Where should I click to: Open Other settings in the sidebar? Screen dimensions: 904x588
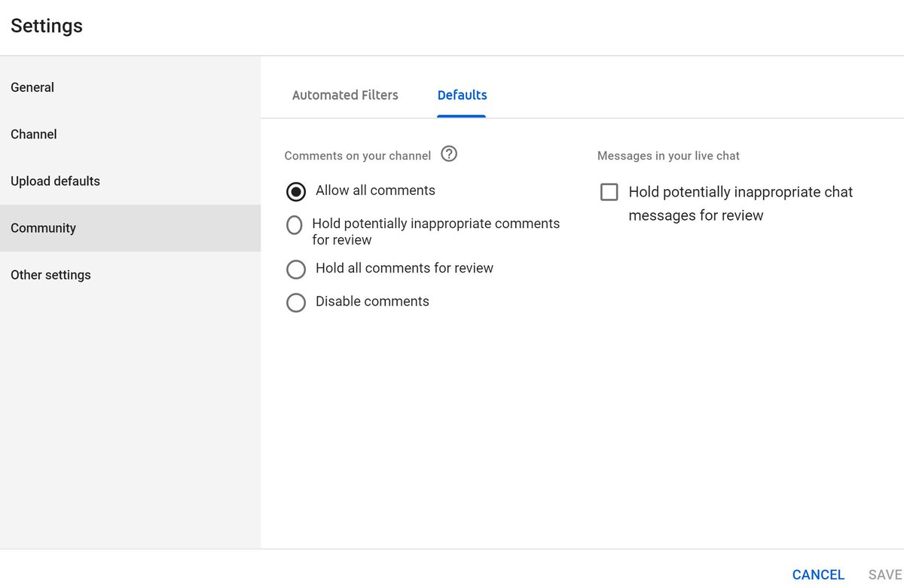point(50,275)
